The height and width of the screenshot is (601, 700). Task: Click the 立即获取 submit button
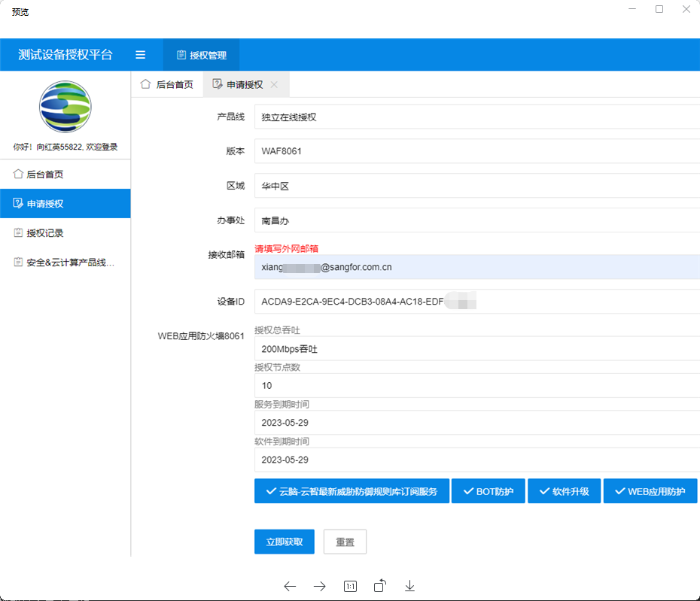pyautogui.click(x=285, y=542)
